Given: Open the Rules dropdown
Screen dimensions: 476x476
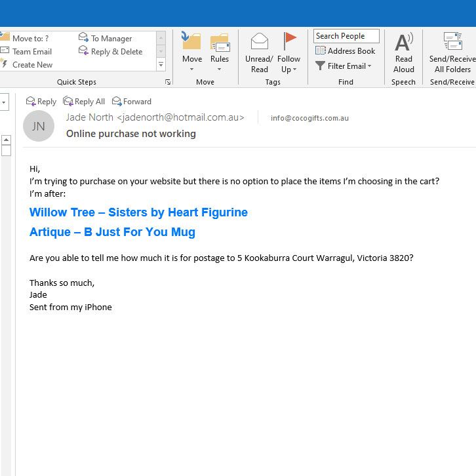Looking at the screenshot, I should [x=220, y=52].
